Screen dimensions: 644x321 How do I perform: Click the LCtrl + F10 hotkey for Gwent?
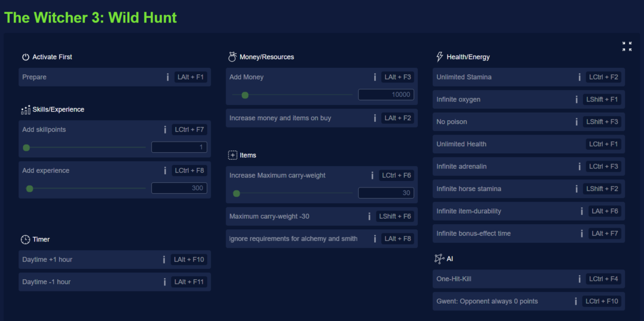coord(602,302)
